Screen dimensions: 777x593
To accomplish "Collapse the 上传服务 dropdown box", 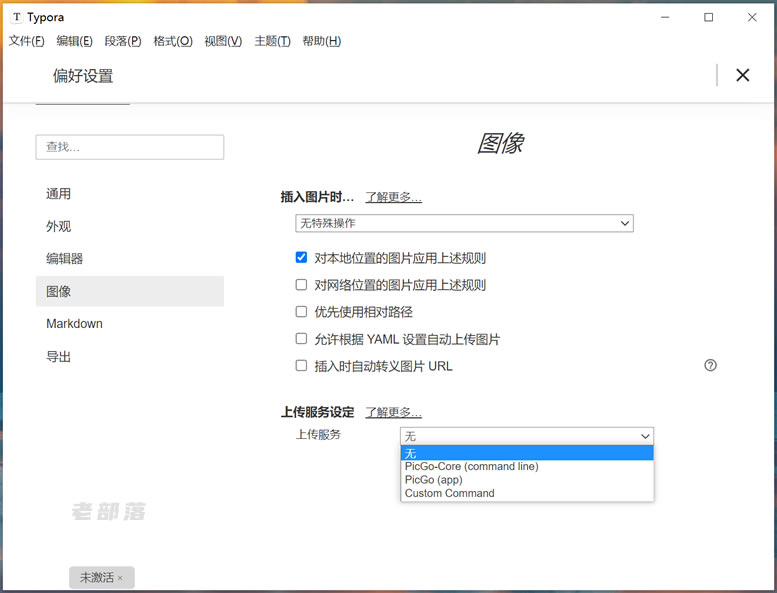I will [527, 436].
